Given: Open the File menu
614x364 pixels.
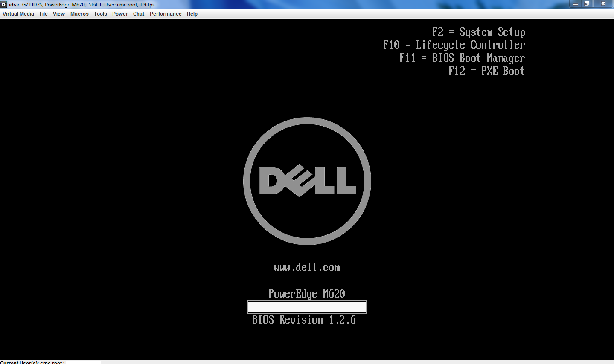Looking at the screenshot, I should pos(44,14).
